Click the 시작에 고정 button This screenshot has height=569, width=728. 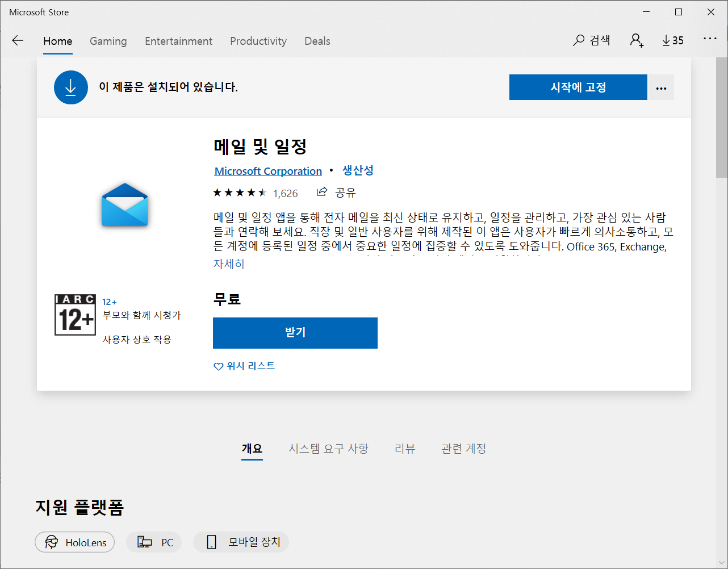tap(578, 87)
